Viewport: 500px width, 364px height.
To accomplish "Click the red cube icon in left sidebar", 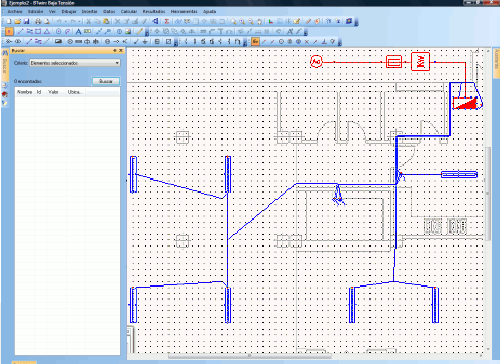I will [5, 95].
